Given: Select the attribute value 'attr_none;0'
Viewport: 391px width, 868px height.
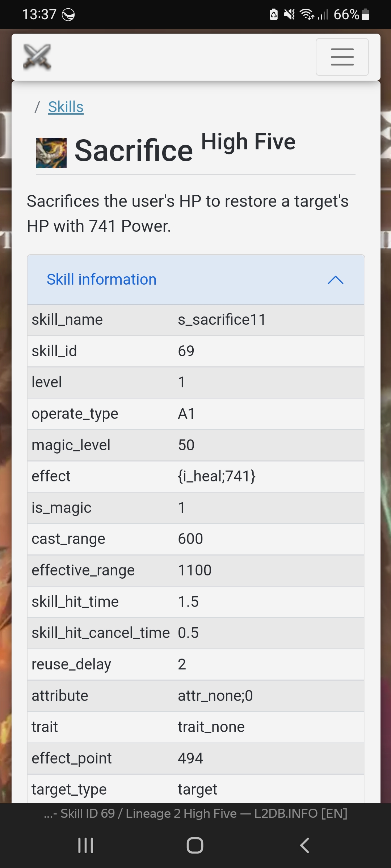Looking at the screenshot, I should pyautogui.click(x=215, y=696).
